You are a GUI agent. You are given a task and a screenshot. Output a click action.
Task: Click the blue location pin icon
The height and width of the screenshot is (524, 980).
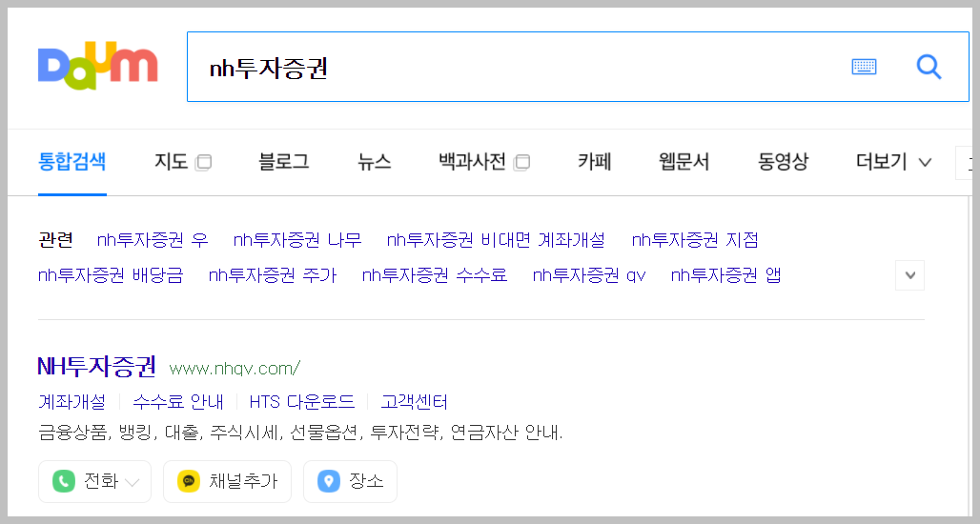pyautogui.click(x=329, y=481)
